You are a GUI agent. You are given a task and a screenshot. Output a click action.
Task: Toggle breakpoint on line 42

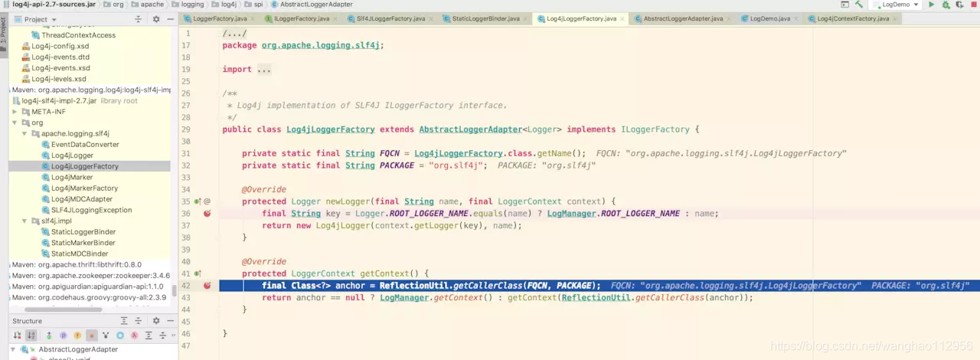pos(207,286)
